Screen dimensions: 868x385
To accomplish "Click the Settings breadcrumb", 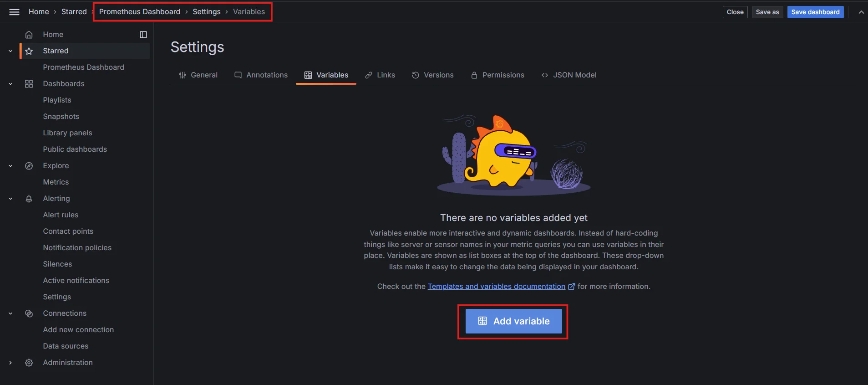I will [x=206, y=12].
